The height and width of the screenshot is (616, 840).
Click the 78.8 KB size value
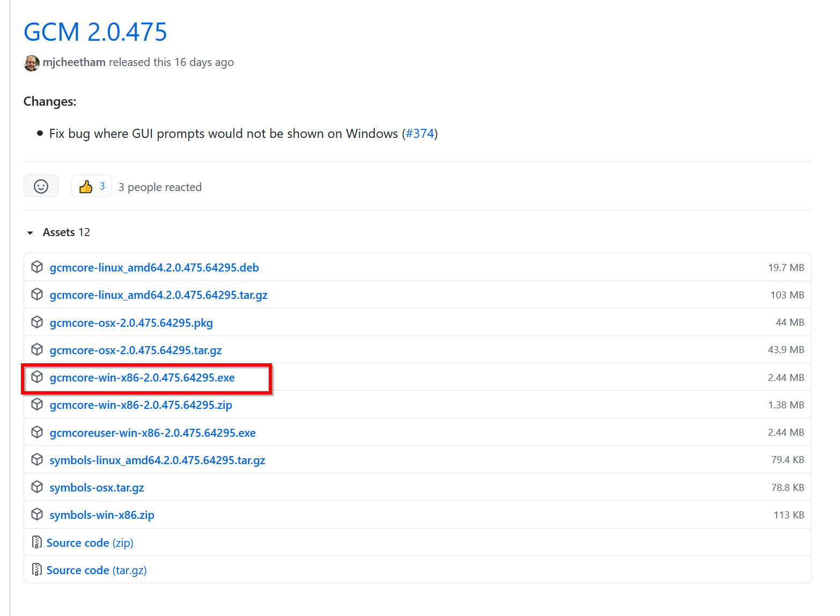coord(788,488)
